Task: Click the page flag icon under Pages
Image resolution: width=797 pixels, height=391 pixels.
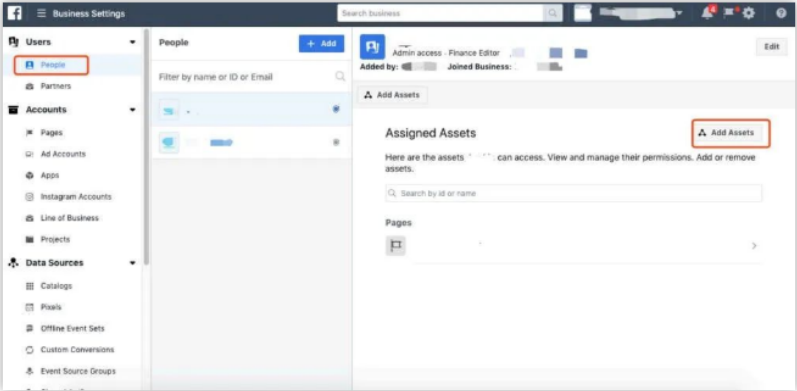Action: point(395,246)
